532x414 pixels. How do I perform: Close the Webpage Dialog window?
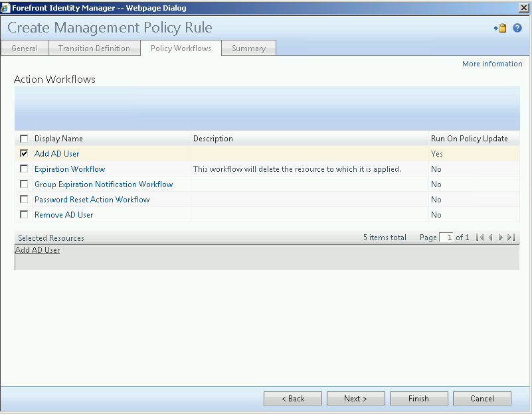click(524, 8)
